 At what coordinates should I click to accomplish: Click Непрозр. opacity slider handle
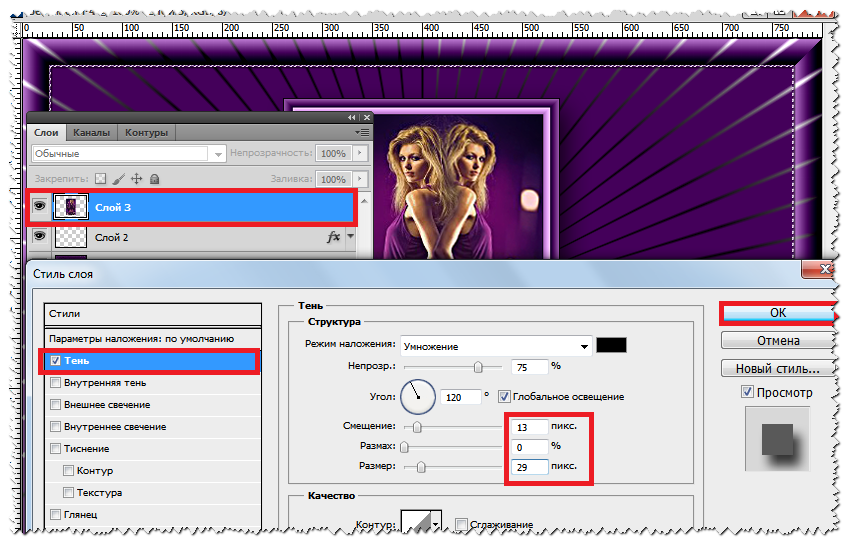click(x=478, y=368)
